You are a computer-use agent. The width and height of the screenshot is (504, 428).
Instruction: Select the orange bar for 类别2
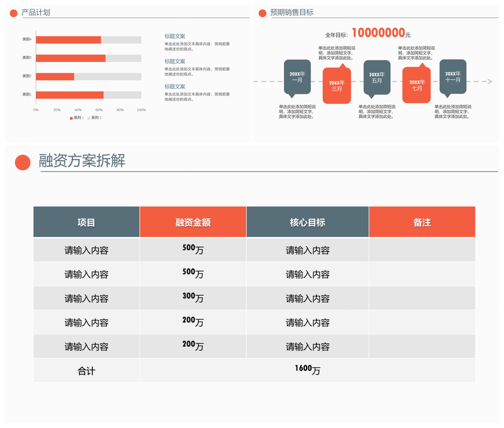55,76
